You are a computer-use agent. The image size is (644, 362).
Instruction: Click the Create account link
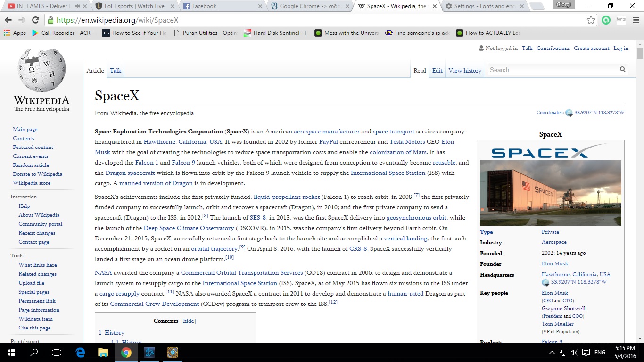point(591,48)
